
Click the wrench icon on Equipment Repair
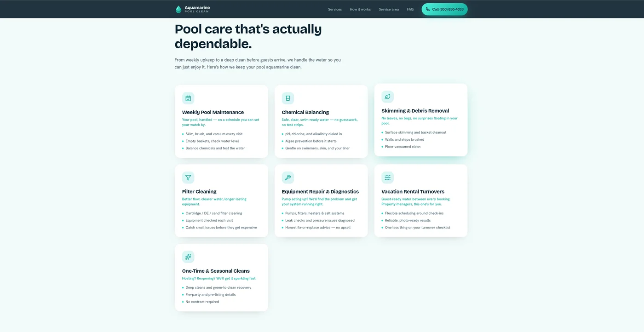288,177
